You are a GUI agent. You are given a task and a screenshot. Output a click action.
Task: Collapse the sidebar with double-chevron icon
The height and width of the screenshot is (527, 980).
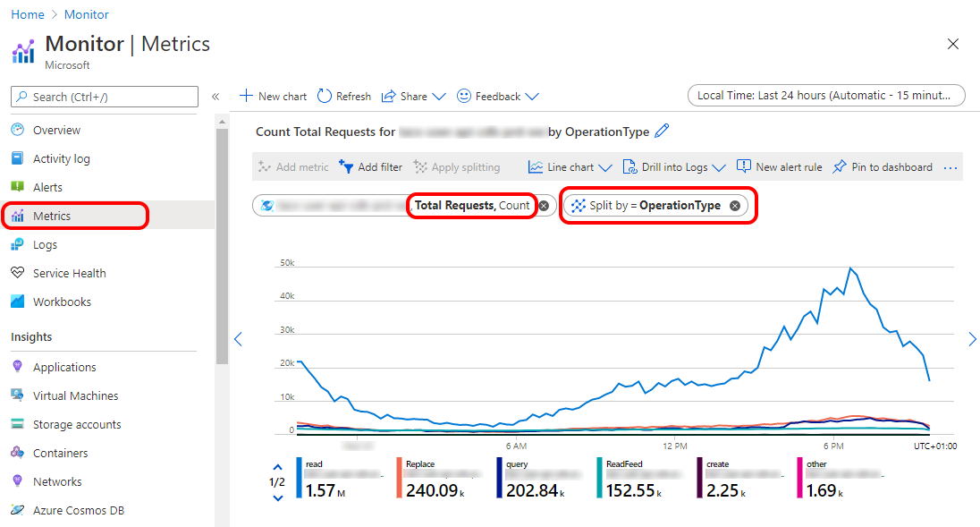[215, 97]
